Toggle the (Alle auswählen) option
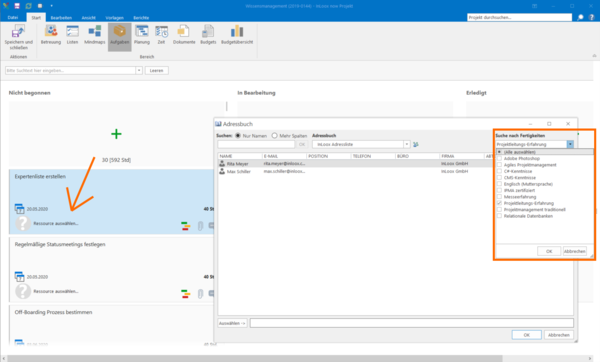Viewport: 600px width, 362px height. (499, 152)
